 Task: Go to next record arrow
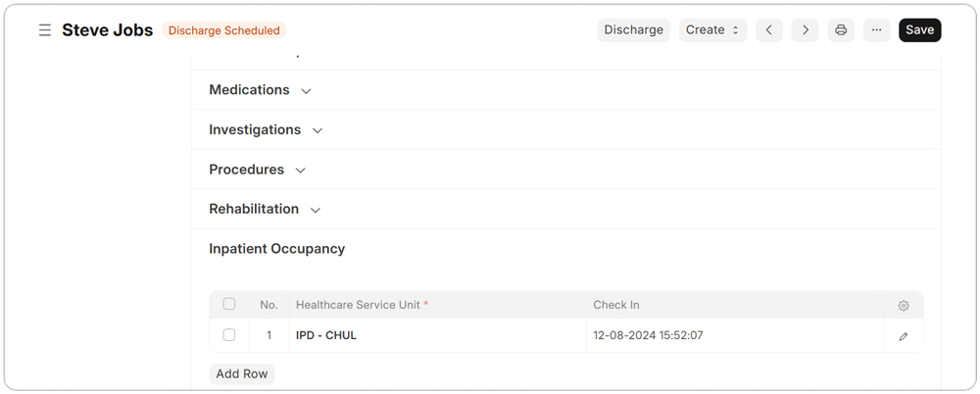tap(805, 30)
